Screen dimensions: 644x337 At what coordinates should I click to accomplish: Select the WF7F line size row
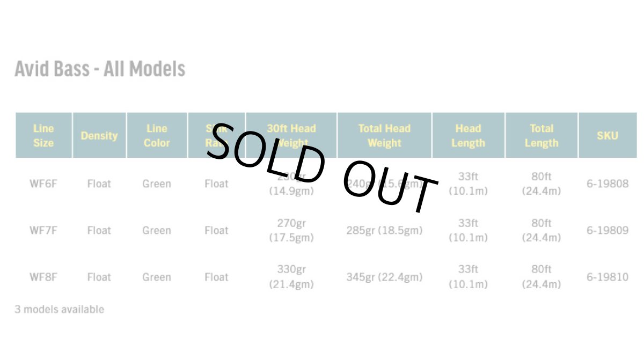point(43,230)
